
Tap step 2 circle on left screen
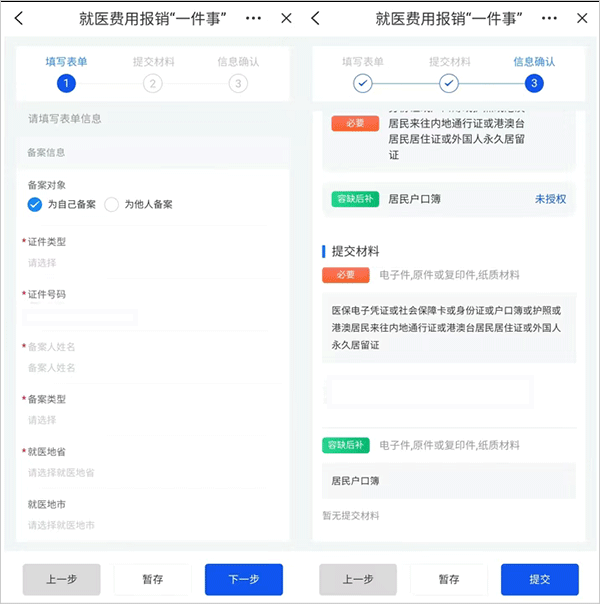(x=153, y=84)
